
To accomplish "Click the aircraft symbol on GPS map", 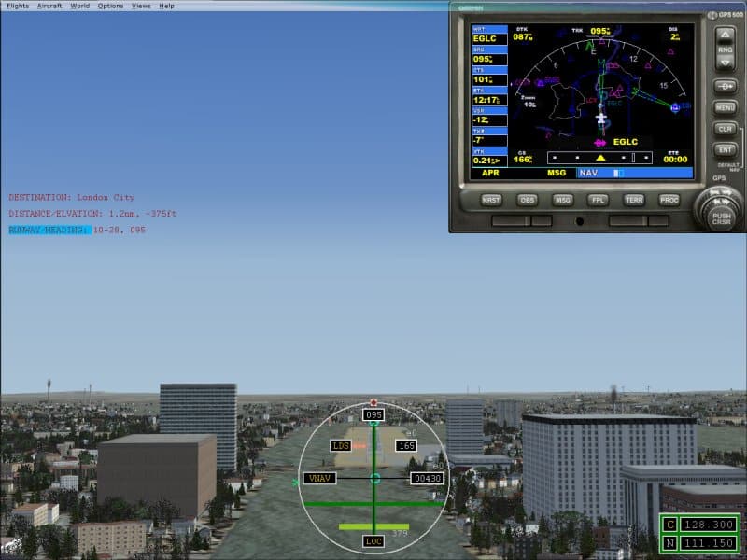I will (x=602, y=119).
